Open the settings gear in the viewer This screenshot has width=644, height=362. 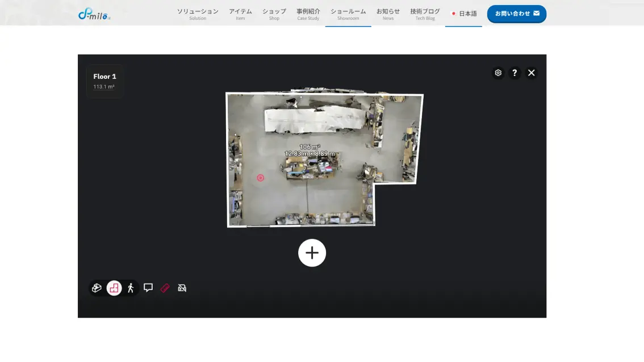pyautogui.click(x=498, y=73)
